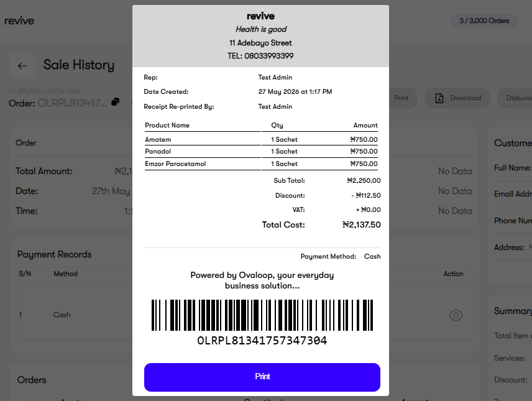Click the Discount value - ₦112.50
Viewport: 532px width, 401px height.
365,196
